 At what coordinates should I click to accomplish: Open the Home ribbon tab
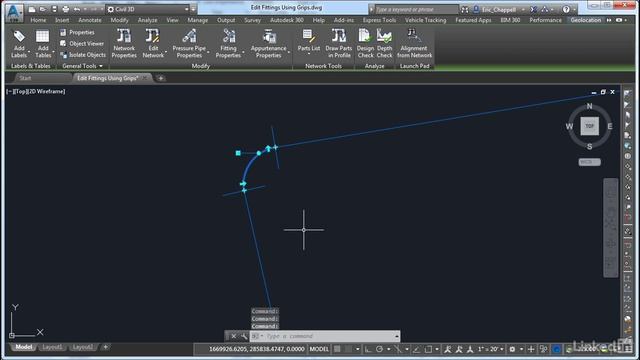coord(38,20)
